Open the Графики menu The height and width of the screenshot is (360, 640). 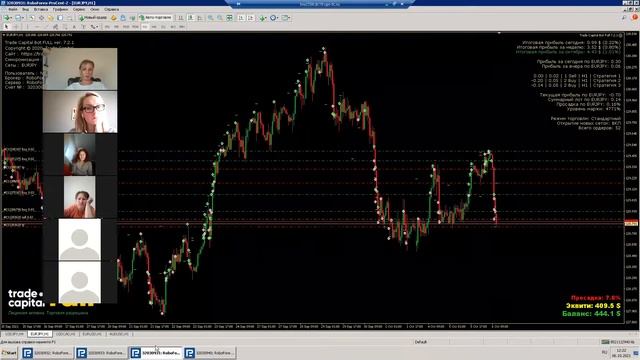pos(60,9)
